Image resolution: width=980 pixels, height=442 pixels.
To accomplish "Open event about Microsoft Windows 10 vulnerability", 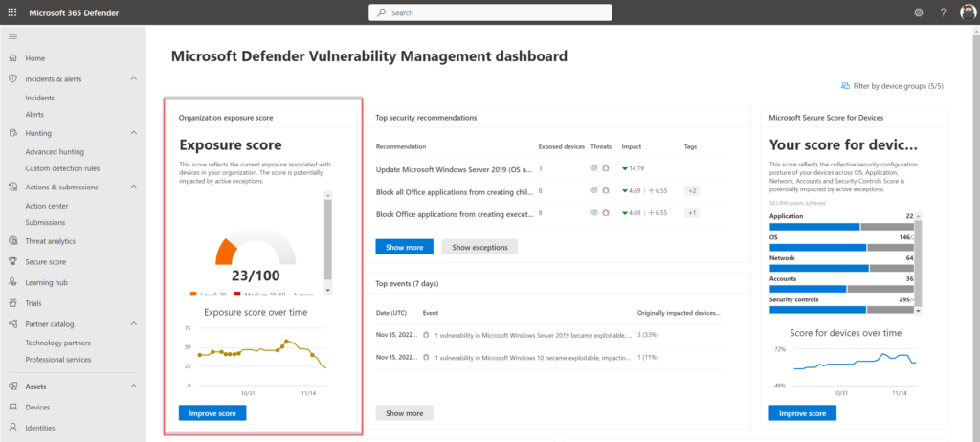I will 531,357.
